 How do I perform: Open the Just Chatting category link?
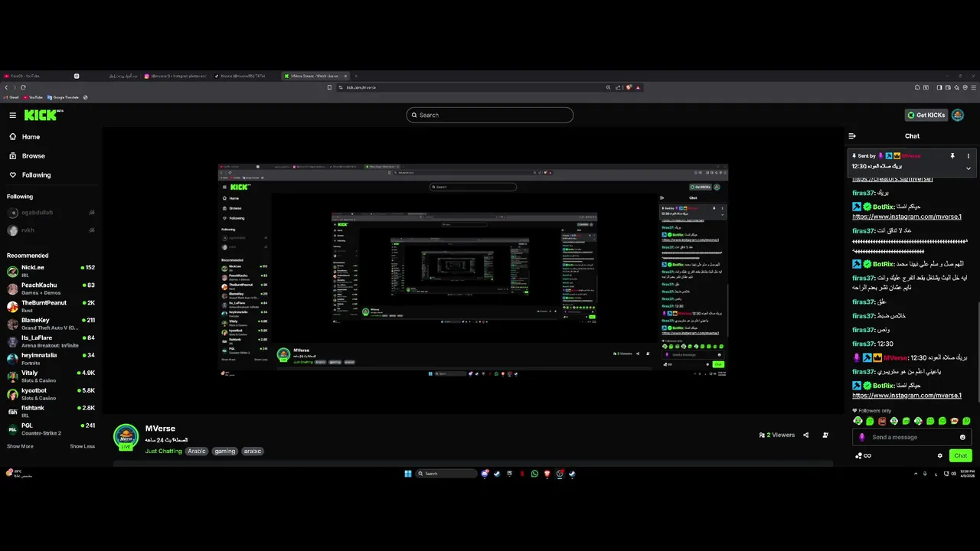pyautogui.click(x=164, y=452)
